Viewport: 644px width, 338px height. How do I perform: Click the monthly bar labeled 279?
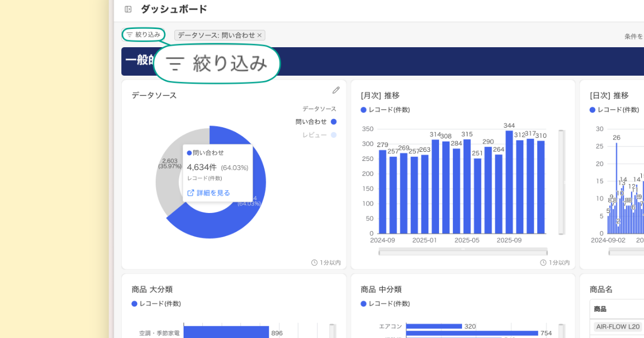click(x=383, y=192)
